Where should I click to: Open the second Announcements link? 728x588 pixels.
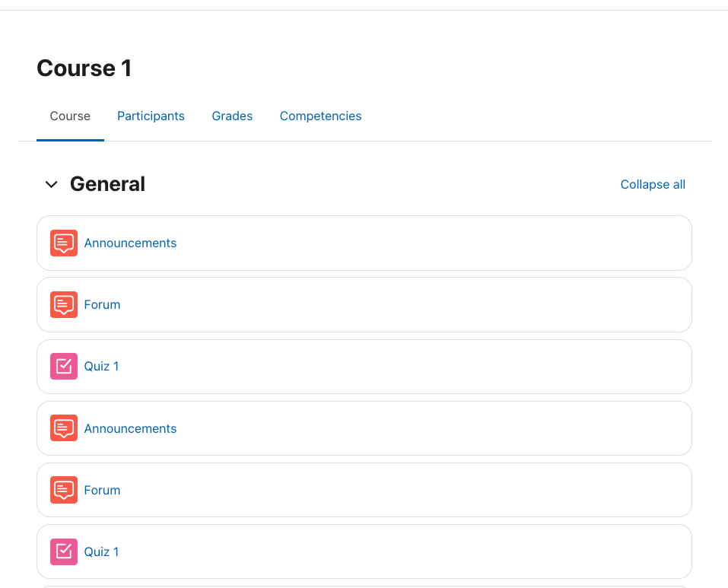tap(130, 428)
